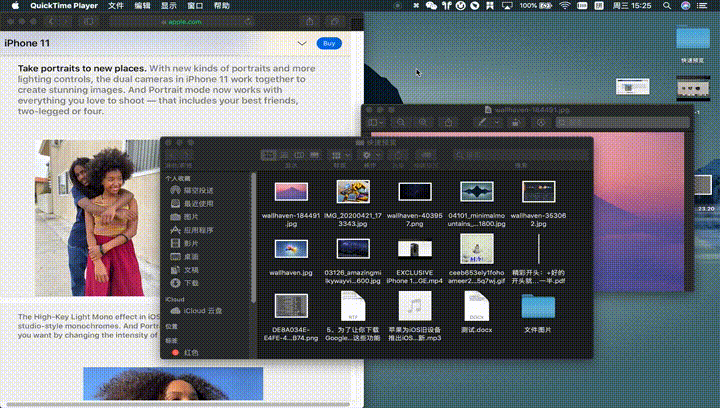Open the 快速预览 desktop folder
This screenshot has height=408, width=720.
pyautogui.click(x=692, y=39)
